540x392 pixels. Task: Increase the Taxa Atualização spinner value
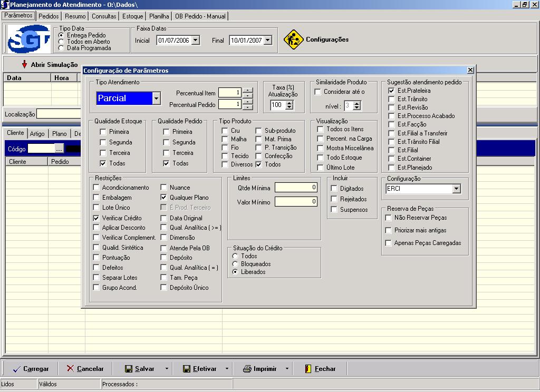pyautogui.click(x=289, y=103)
